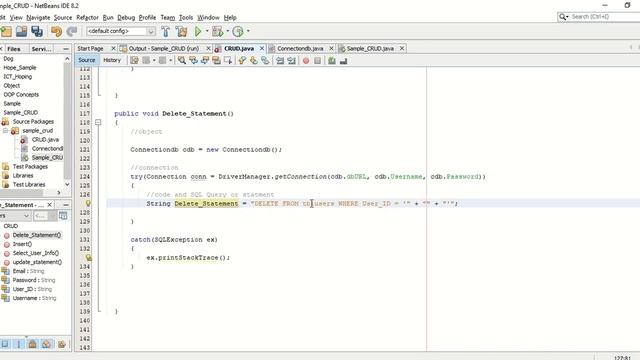The width and height of the screenshot is (640, 360).
Task: Click the Uncomment icon in editor toolbar
Action: click(343, 60)
